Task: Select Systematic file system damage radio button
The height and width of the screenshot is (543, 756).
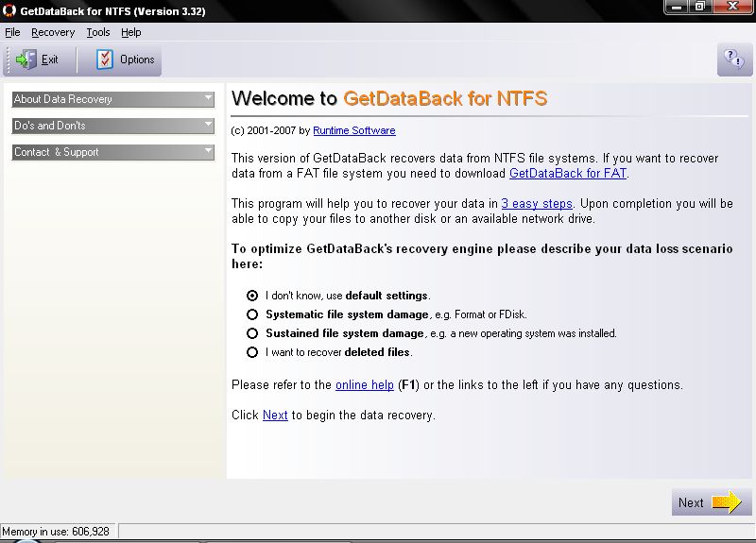Action: pos(252,314)
